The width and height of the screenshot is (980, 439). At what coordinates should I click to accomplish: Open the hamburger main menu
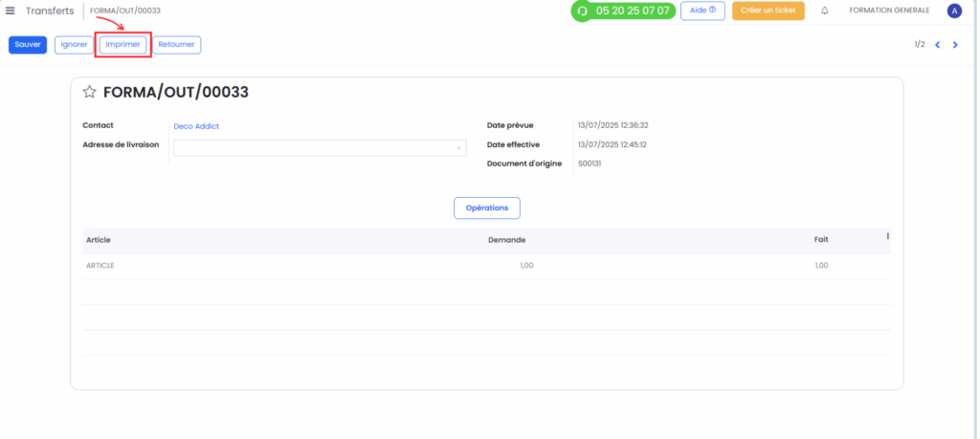click(11, 11)
